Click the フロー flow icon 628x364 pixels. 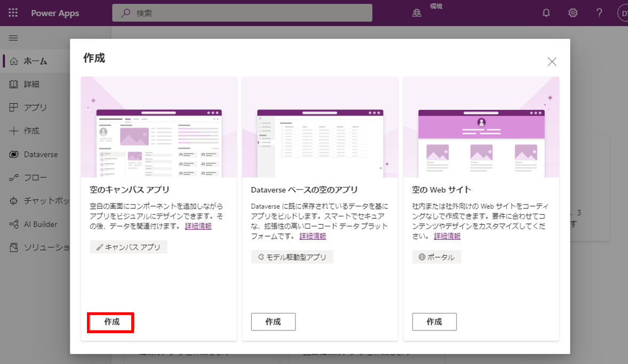[14, 177]
